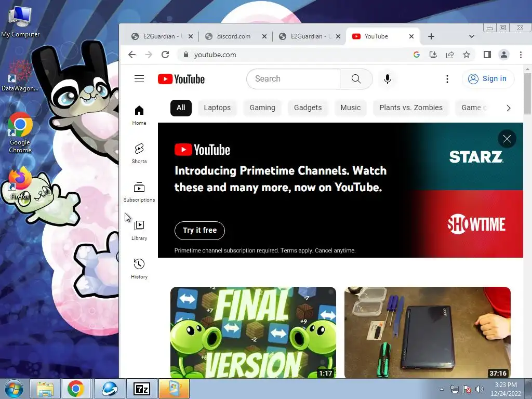532x399 pixels.
Task: Click the Google icon in address bar
Action: (417, 55)
